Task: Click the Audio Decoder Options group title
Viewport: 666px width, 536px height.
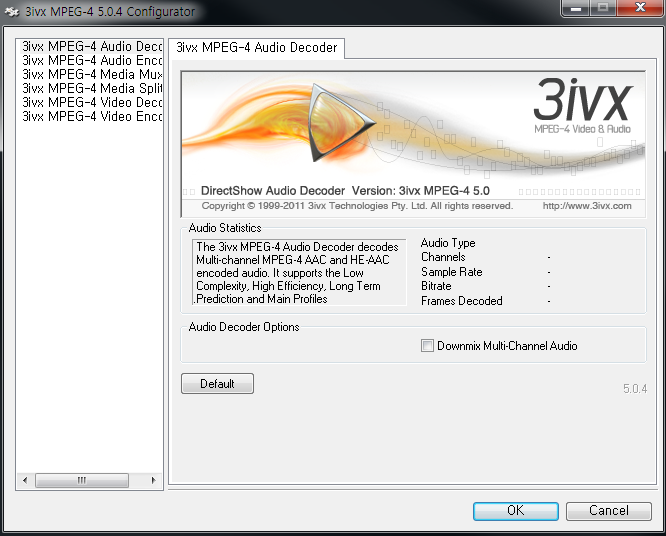Action: [244, 327]
